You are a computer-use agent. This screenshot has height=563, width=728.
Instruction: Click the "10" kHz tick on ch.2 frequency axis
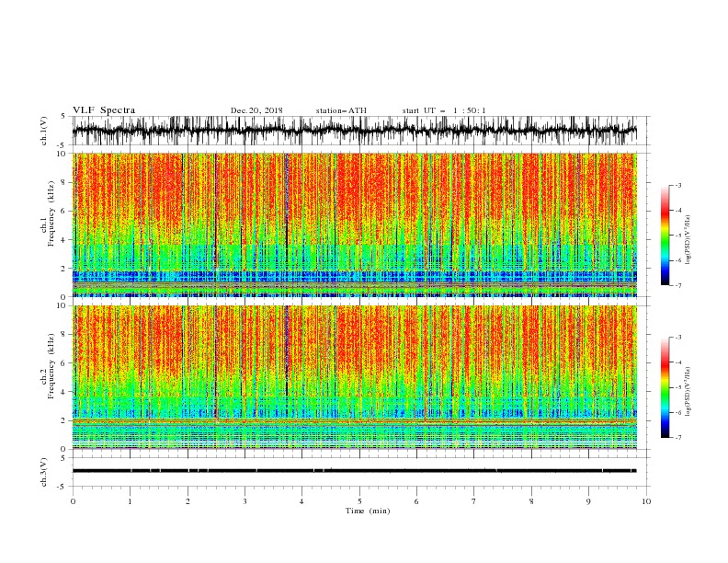point(62,305)
